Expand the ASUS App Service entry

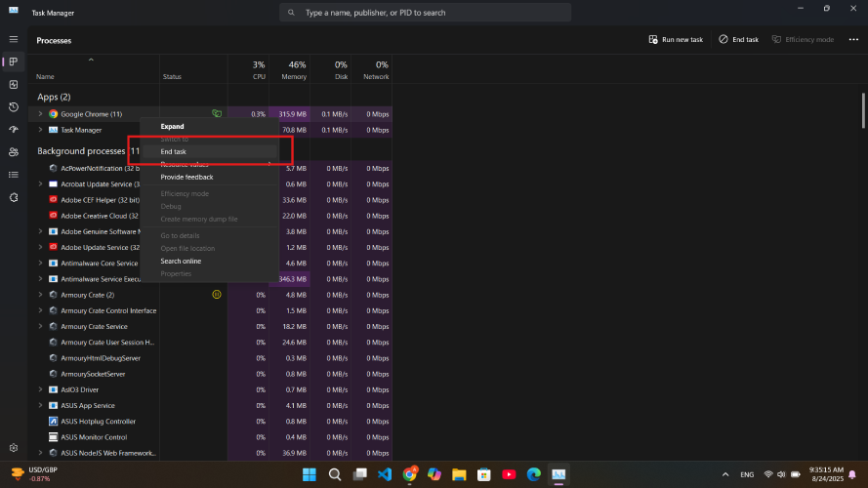click(40, 405)
